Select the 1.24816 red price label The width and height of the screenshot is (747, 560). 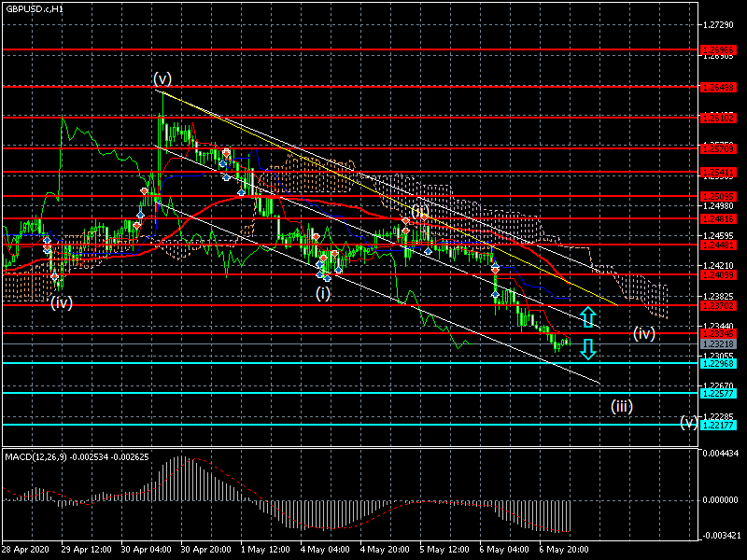point(718,219)
